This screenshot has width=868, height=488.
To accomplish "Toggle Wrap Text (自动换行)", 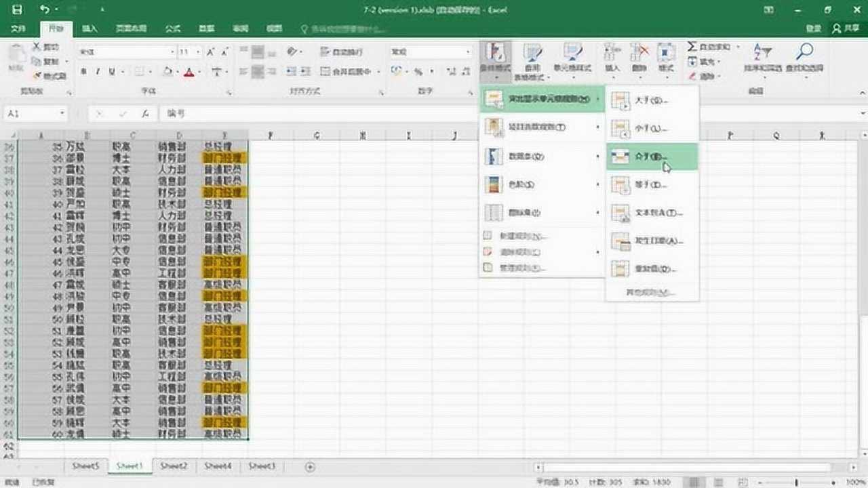I will [x=343, y=52].
